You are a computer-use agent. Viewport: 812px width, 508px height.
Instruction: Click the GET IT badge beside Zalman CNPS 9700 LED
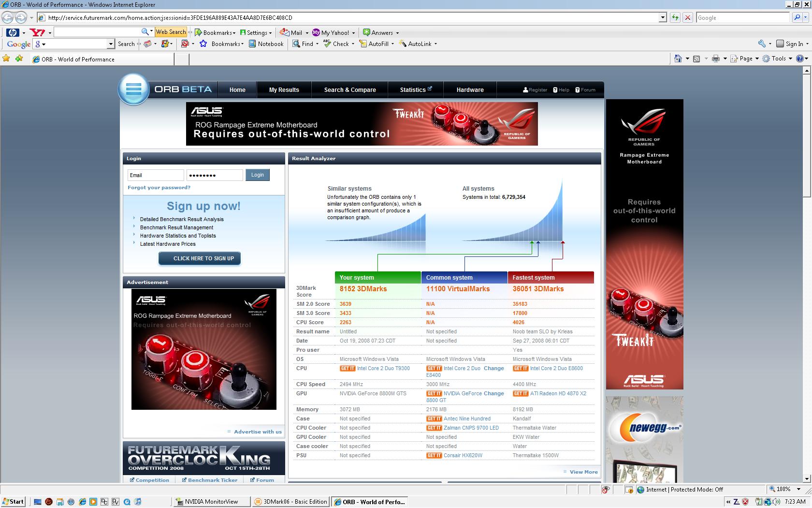pos(434,428)
